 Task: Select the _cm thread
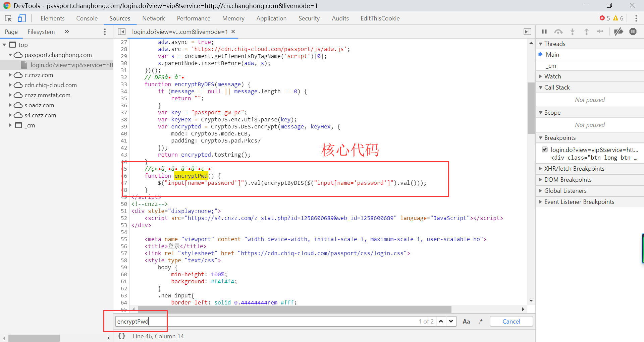point(590,66)
